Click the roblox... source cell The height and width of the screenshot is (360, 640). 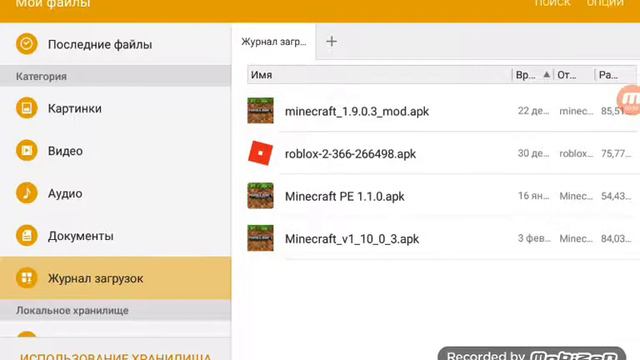(576, 153)
